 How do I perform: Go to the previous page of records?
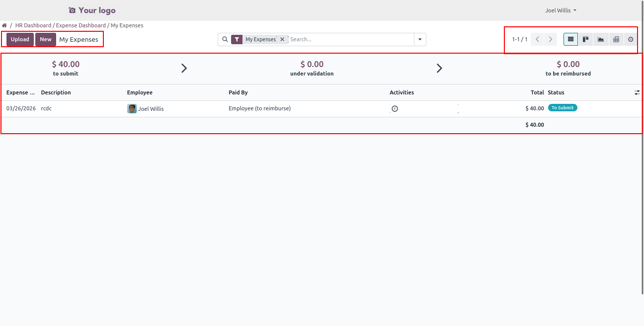[x=537, y=39]
